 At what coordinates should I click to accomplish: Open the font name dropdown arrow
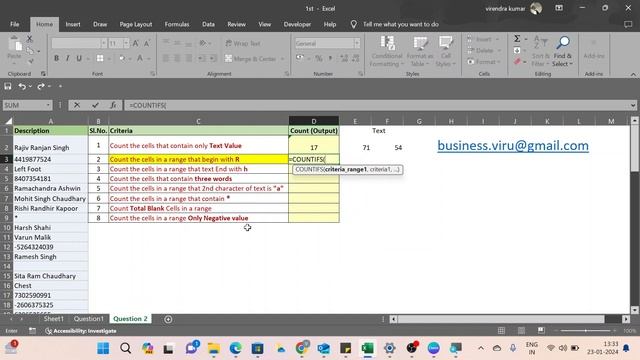click(103, 43)
